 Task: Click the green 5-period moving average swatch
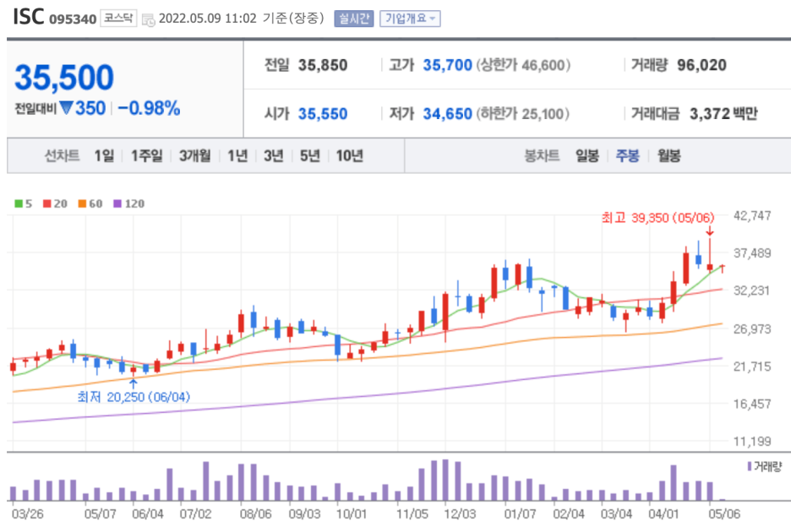point(19,204)
